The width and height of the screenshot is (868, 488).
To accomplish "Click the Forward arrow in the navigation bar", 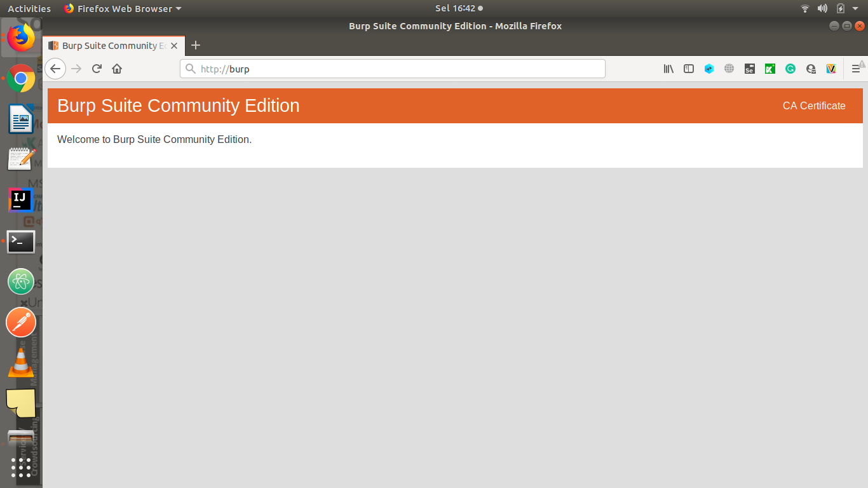I will [x=76, y=69].
